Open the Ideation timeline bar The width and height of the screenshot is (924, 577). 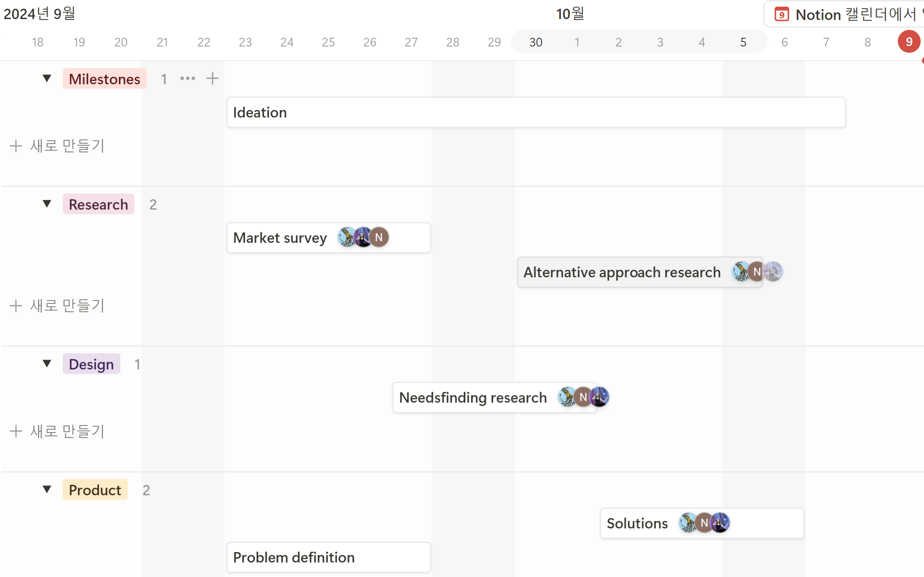pos(536,112)
